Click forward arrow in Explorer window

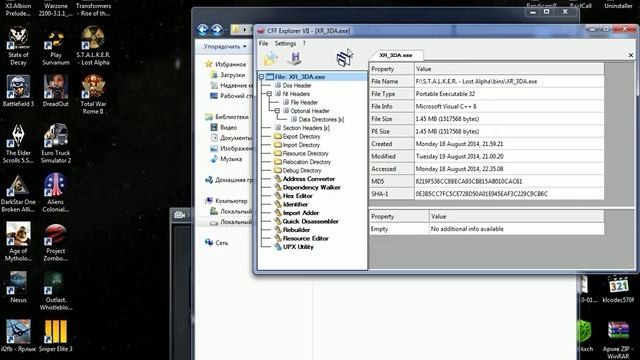click(217, 30)
